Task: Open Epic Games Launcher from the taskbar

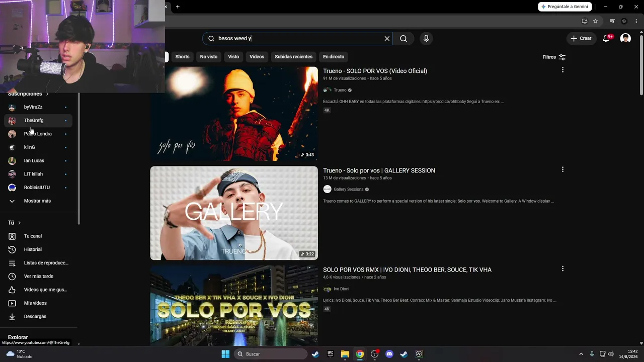Action: click(x=330, y=354)
